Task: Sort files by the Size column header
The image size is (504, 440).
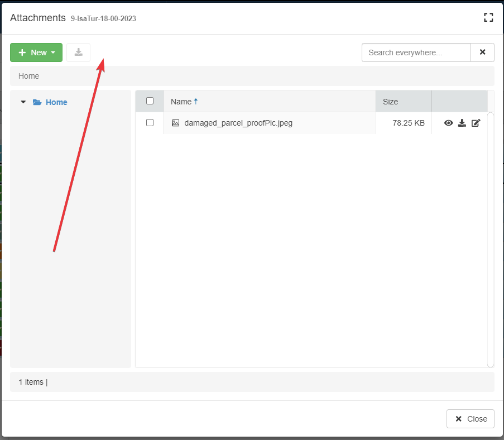Action: pos(390,102)
